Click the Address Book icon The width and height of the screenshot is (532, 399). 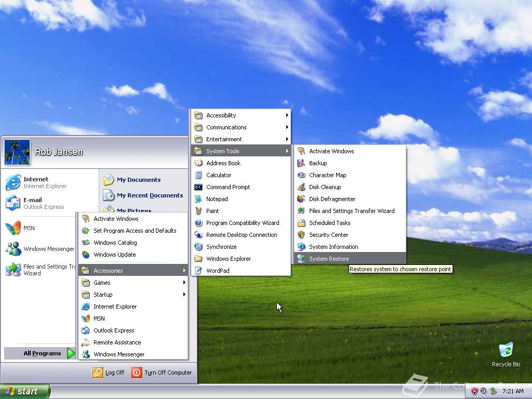(198, 163)
